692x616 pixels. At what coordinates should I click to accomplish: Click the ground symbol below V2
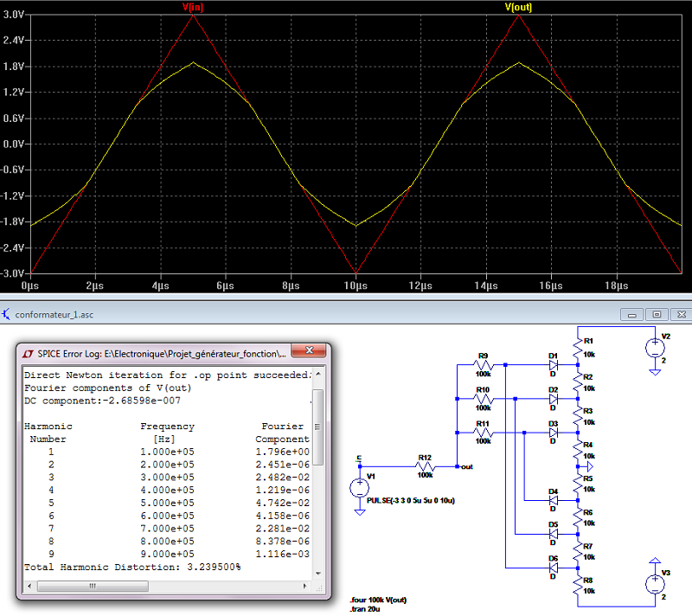point(655,372)
